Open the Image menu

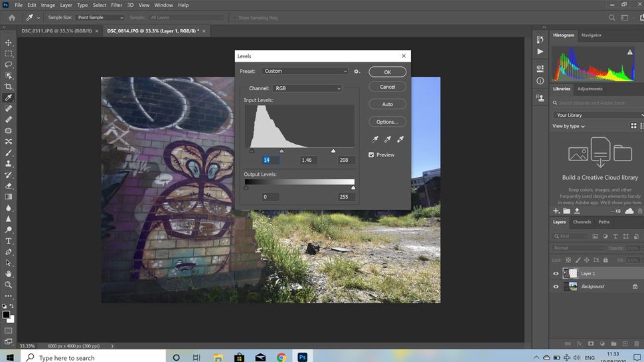(x=48, y=5)
